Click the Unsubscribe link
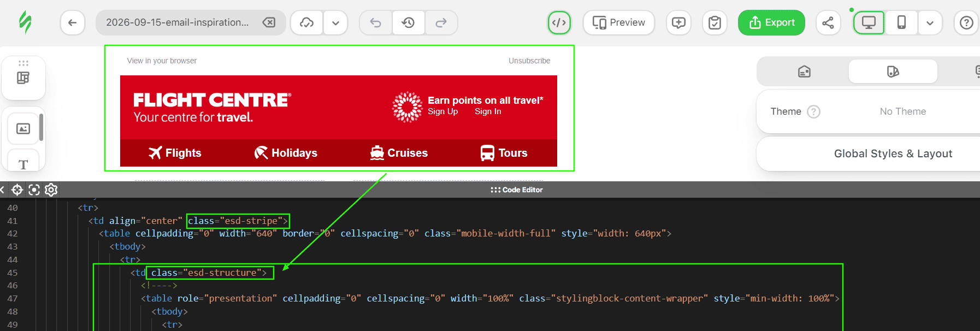This screenshot has width=980, height=331. click(529, 61)
